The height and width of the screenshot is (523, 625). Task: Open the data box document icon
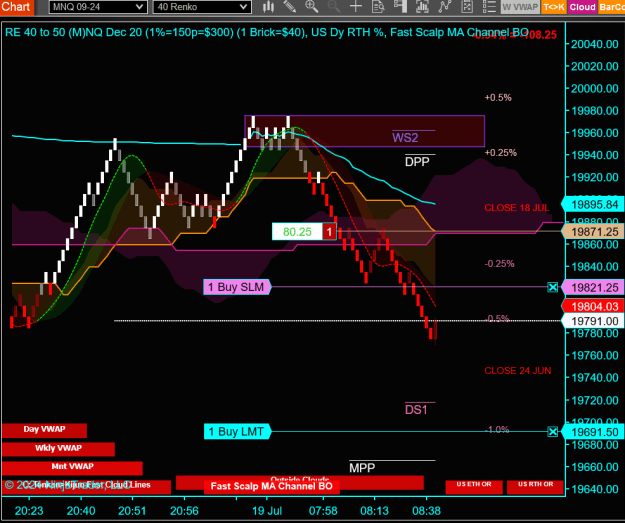click(x=378, y=6)
